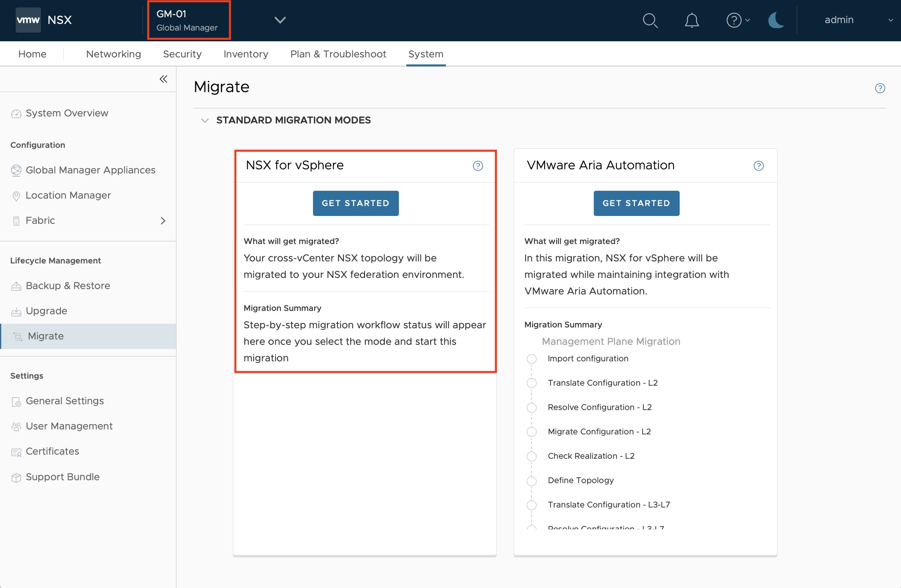The height and width of the screenshot is (588, 901).
Task: Click Get Started for VMware Aria Automation
Action: (636, 203)
